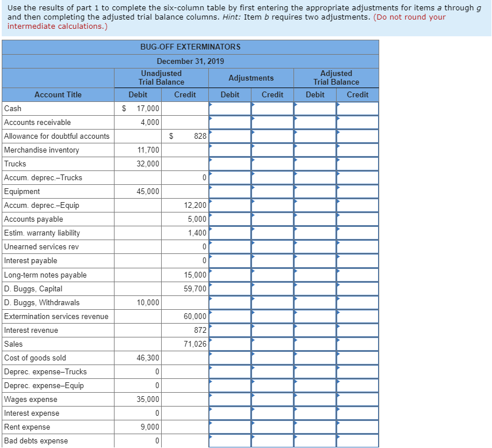
Task: Click the Adjustments Credit cell for Unearned services rev
Action: tap(272, 246)
